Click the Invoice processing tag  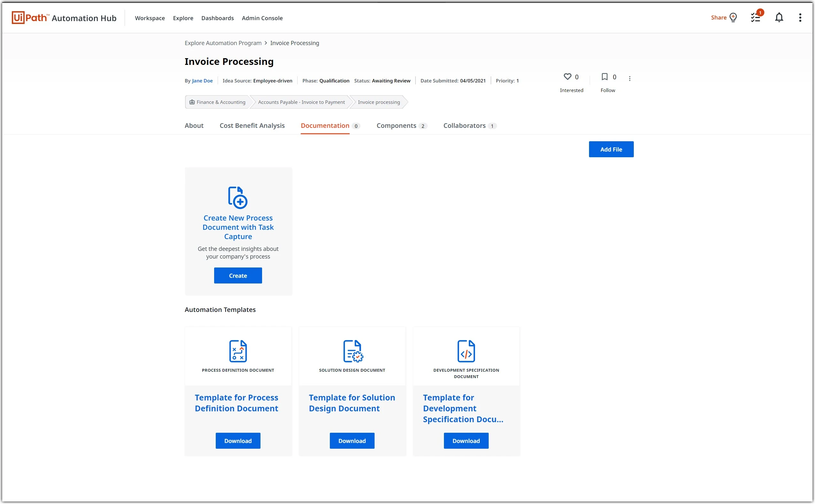379,102
